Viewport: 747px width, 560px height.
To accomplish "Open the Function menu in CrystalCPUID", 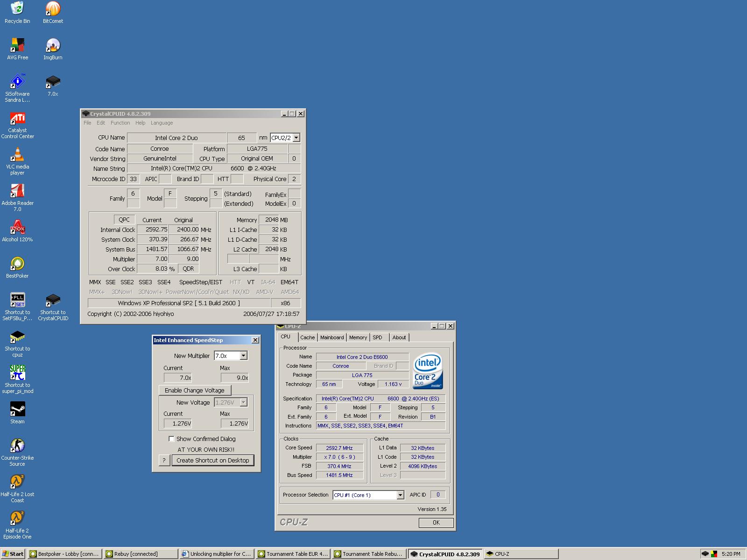I will 120,123.
